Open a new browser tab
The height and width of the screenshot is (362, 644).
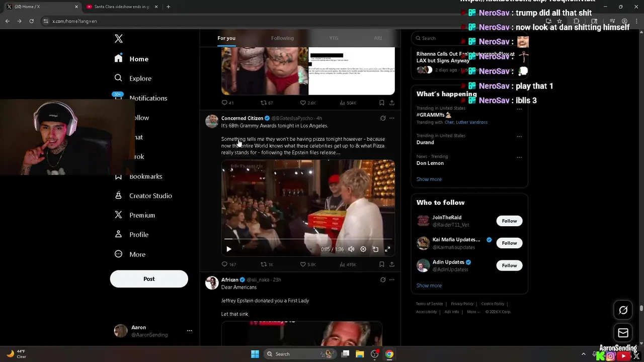tap(168, 7)
